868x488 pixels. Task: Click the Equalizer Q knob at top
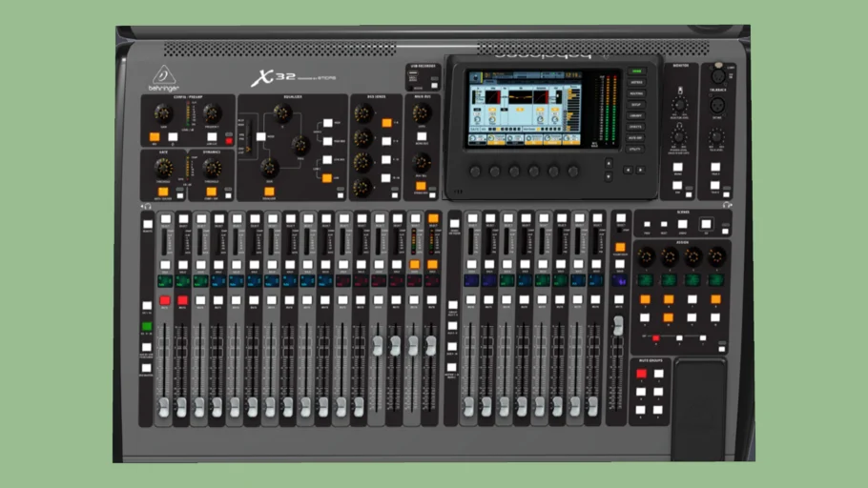coord(282,113)
